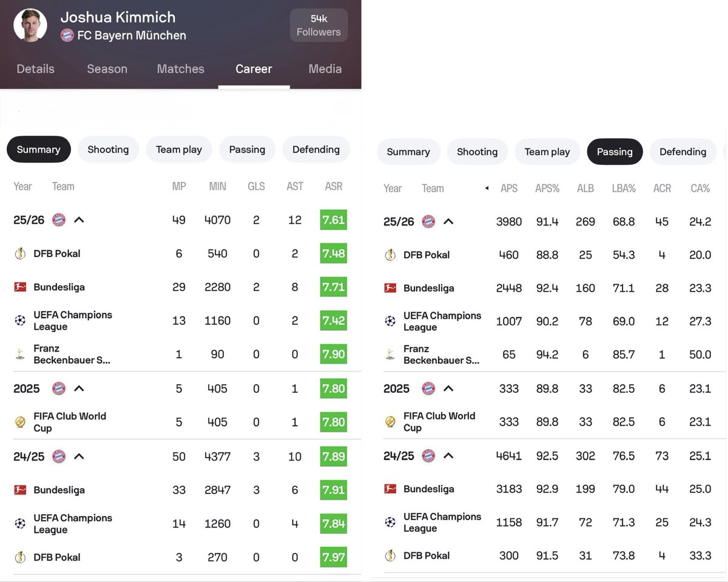Click Bundesliga logo under 24/25, left panel

point(20,490)
